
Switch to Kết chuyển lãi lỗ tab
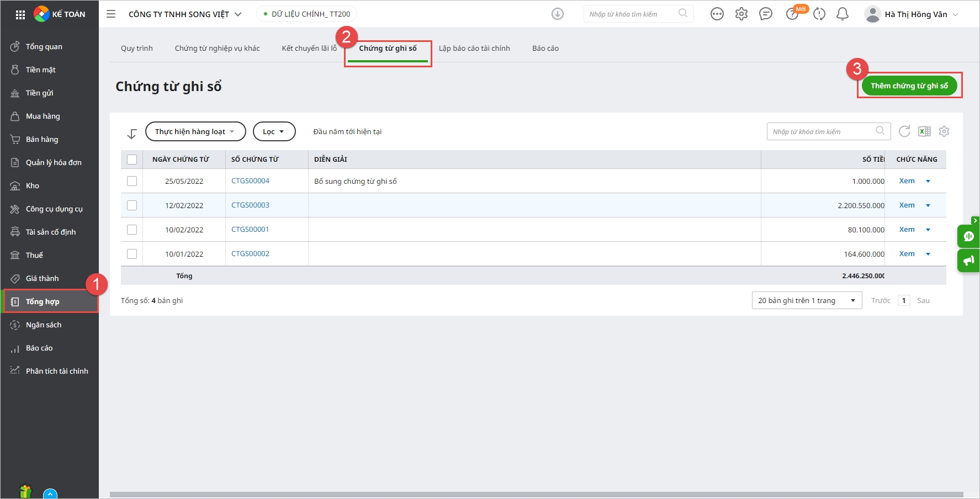tap(309, 49)
